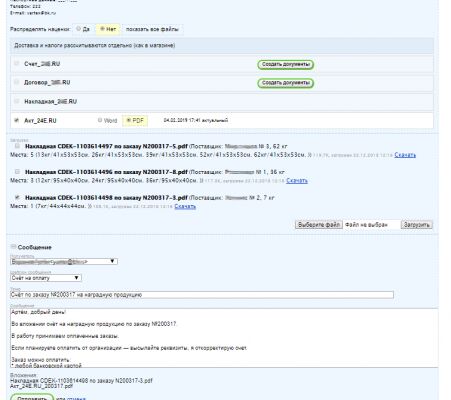Select the "Да" radio for распределять наценки

click(78, 29)
